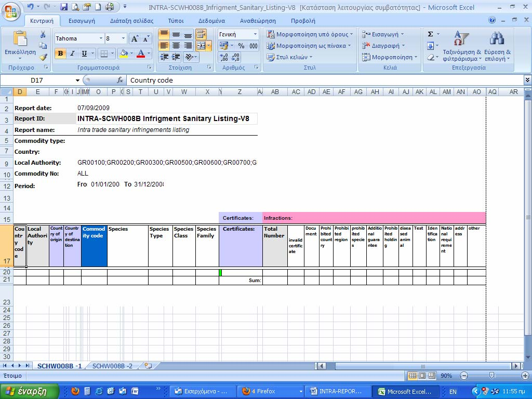The width and height of the screenshot is (532, 399).
Task: Click the text orientation icon
Action: tap(189, 57)
